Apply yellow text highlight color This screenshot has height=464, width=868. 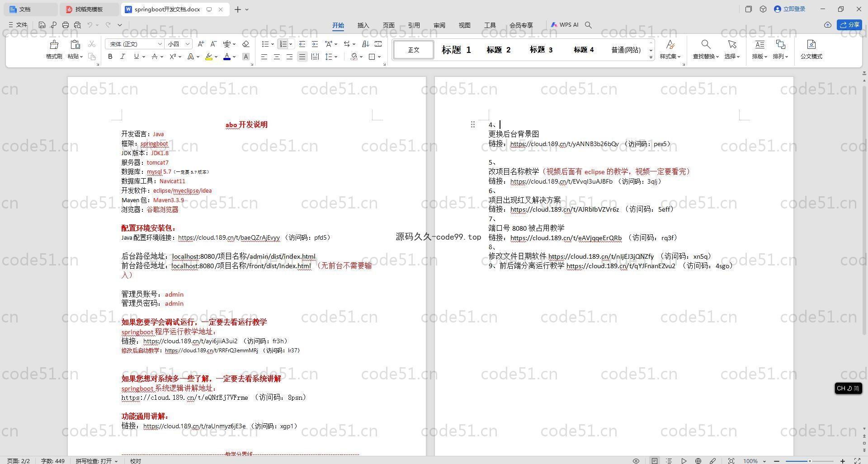click(208, 57)
